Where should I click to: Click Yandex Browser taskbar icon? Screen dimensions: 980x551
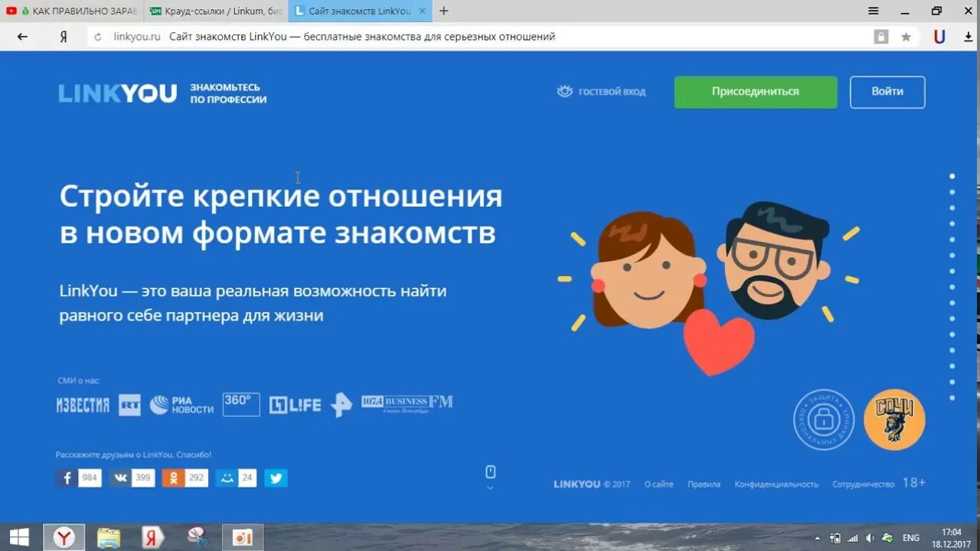[64, 538]
